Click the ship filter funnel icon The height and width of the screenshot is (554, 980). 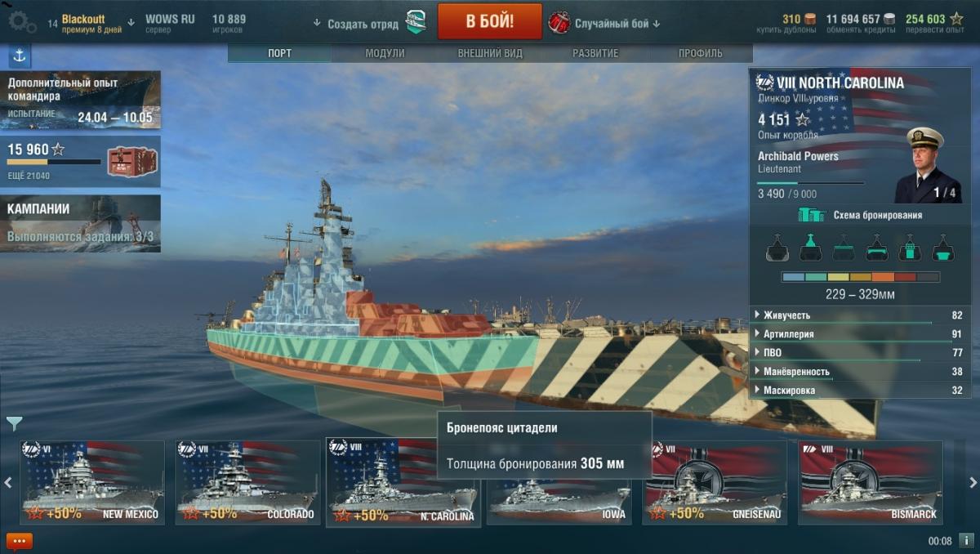(x=14, y=423)
